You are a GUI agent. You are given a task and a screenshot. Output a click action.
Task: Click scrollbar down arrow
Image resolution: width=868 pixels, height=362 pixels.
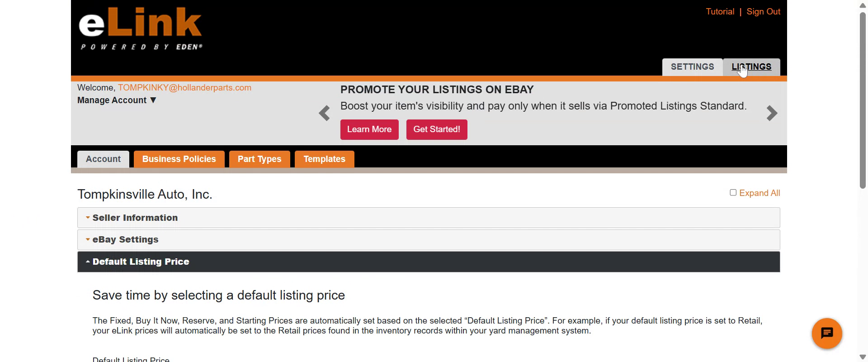[x=863, y=357]
